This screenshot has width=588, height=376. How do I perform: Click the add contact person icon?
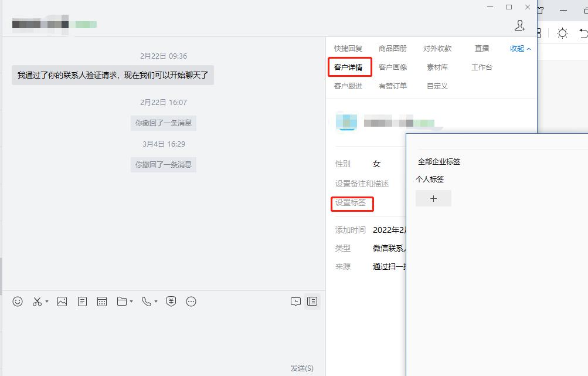519,26
